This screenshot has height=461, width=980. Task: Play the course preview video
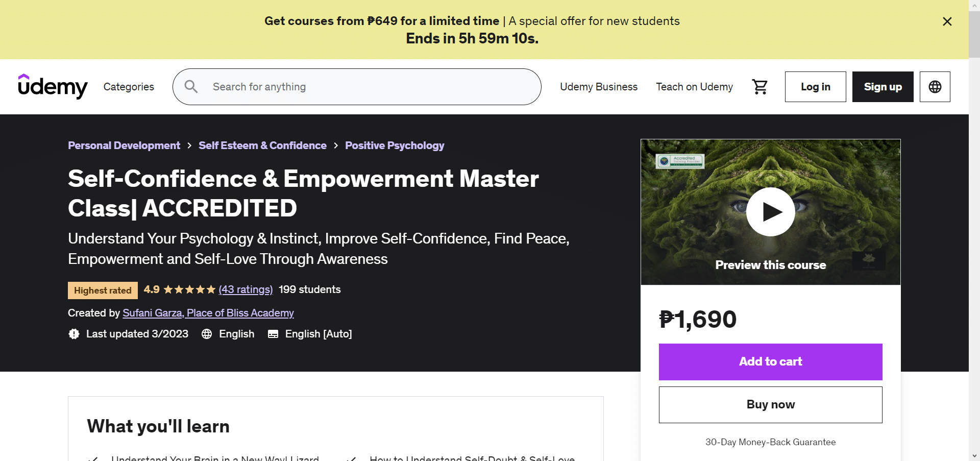point(771,211)
